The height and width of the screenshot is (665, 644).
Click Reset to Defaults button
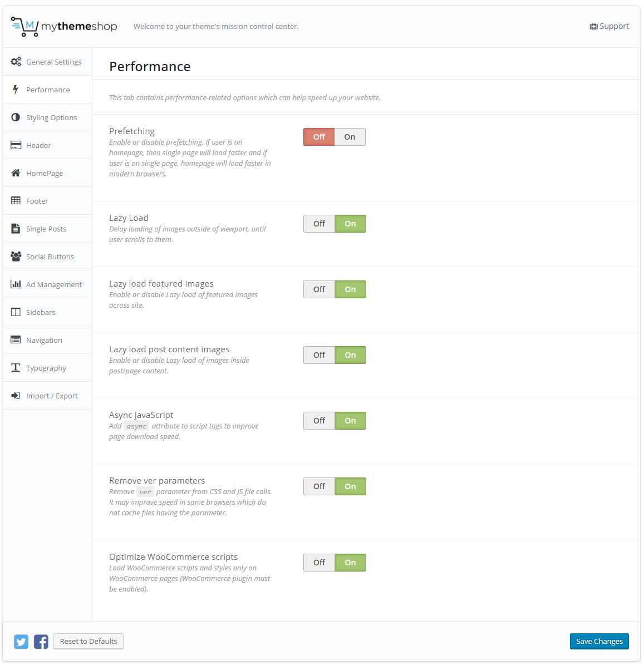click(89, 641)
